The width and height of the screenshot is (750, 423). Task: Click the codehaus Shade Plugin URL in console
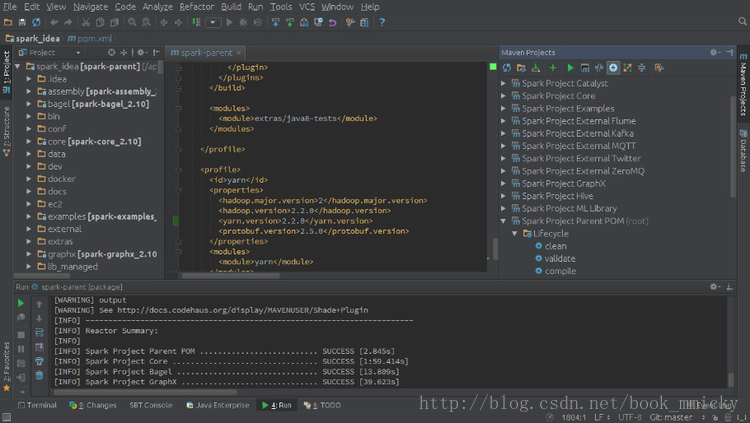[x=243, y=310]
